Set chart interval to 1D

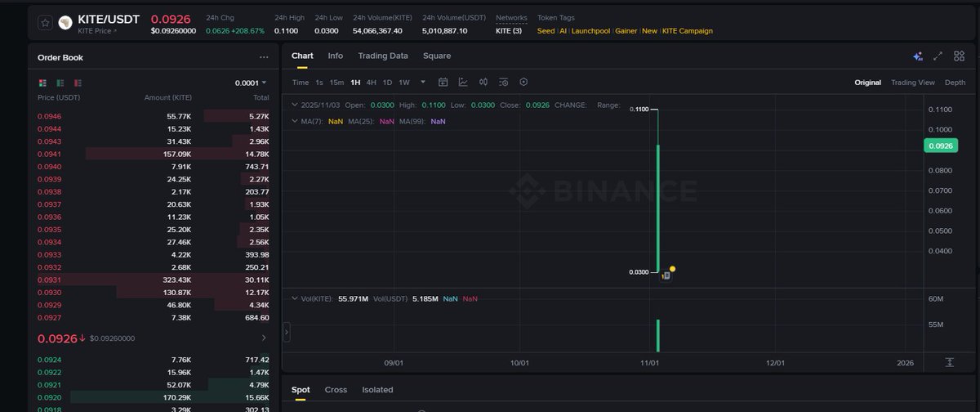[388, 82]
